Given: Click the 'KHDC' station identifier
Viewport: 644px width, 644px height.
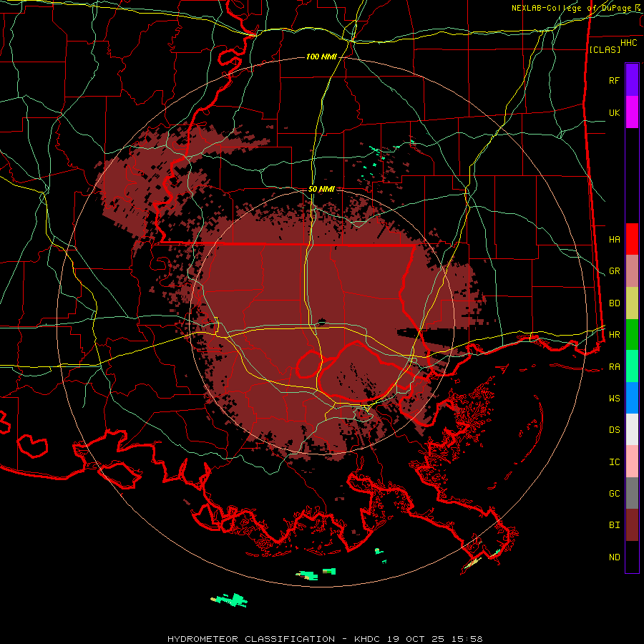Looking at the screenshot, I should tap(369, 639).
